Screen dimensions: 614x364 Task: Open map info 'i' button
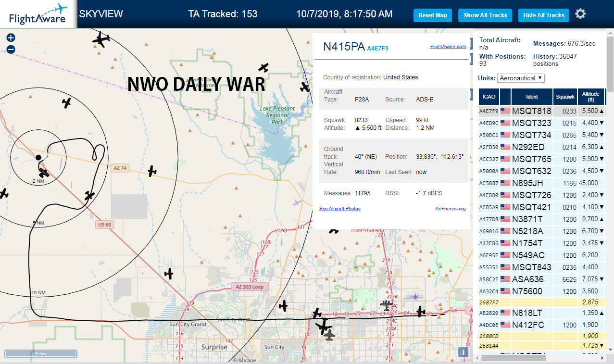[464, 352]
